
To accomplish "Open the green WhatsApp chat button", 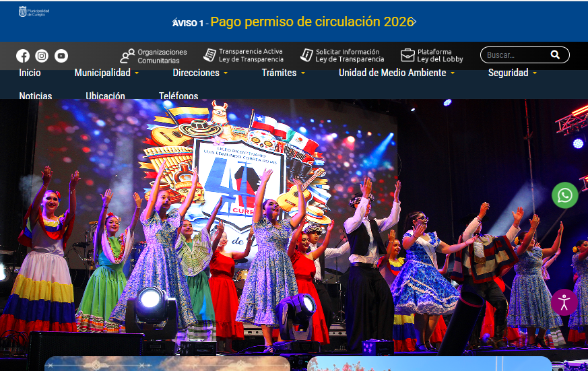I will 564,195.
